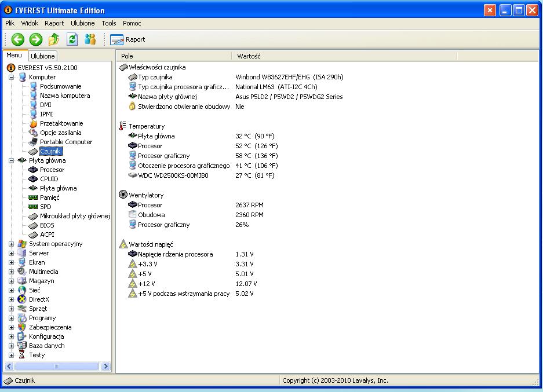Click the tree horizontal scrollbar thumb
The height and width of the screenshot is (392, 543).
[57, 366]
